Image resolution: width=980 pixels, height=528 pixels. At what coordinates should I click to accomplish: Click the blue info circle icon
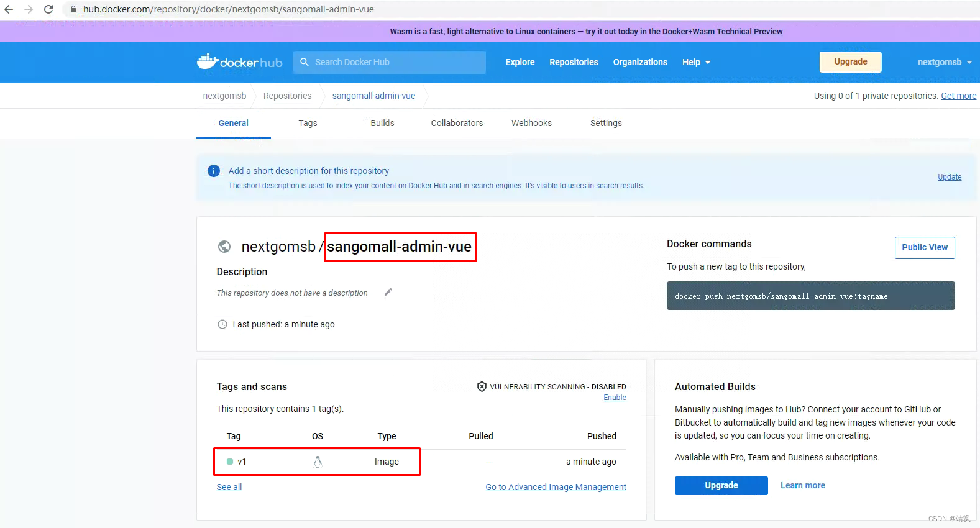pyautogui.click(x=214, y=171)
